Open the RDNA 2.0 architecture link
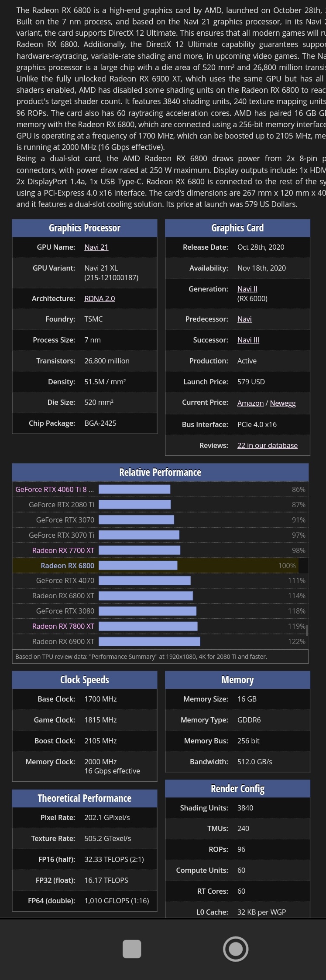326x980 pixels. (x=100, y=298)
